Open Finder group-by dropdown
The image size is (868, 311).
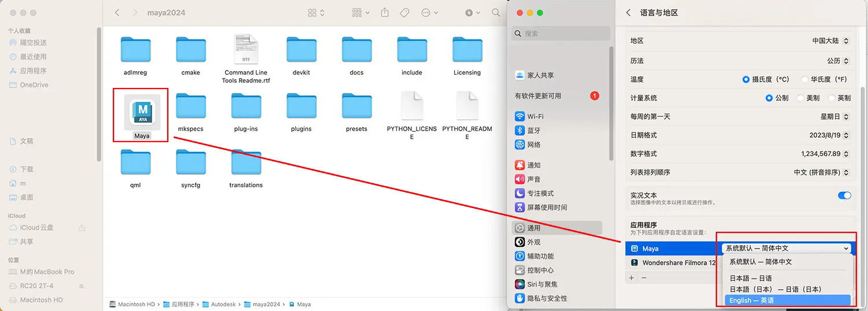pyautogui.click(x=361, y=12)
